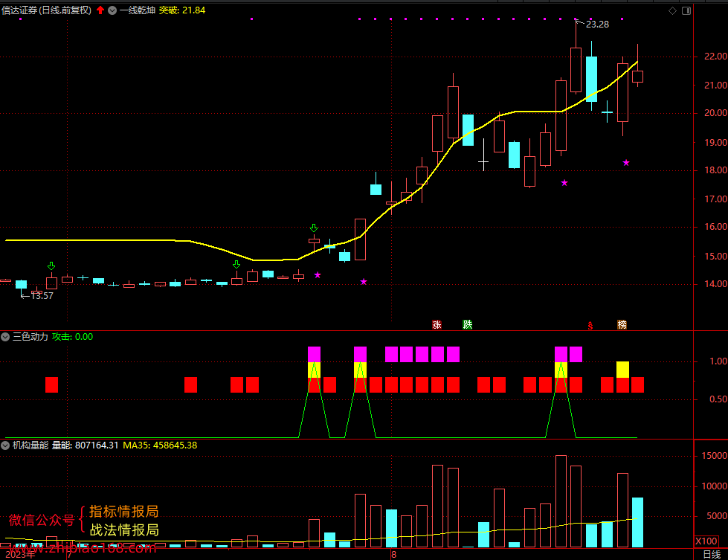Click the 攻击: 0.00 value
The image size is (728, 560).
tap(72, 337)
